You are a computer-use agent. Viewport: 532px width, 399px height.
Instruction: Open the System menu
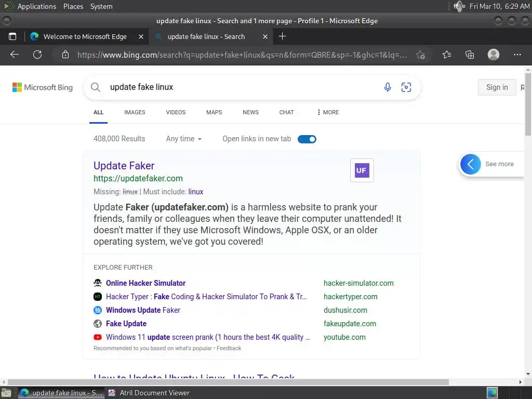pos(101,6)
